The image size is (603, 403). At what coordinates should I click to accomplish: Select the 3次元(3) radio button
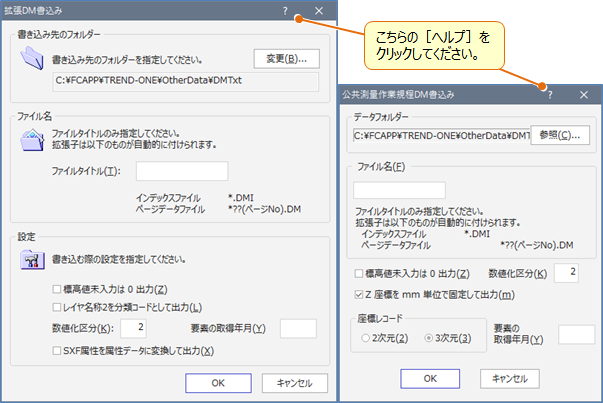point(428,338)
